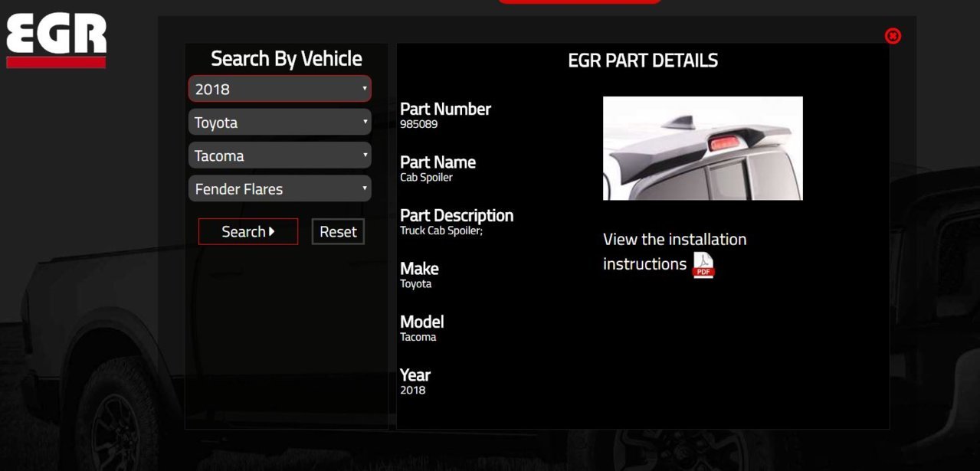Click the '2018' year value in details
This screenshot has width=980, height=471.
(413, 391)
